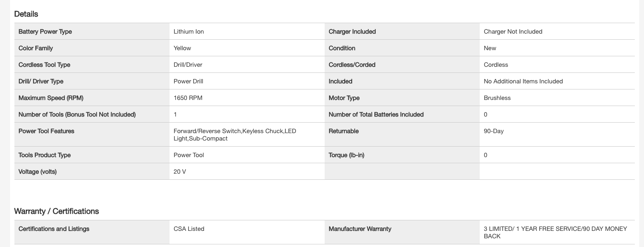Select the Battery Power Type label
644x247 pixels.
(45, 31)
